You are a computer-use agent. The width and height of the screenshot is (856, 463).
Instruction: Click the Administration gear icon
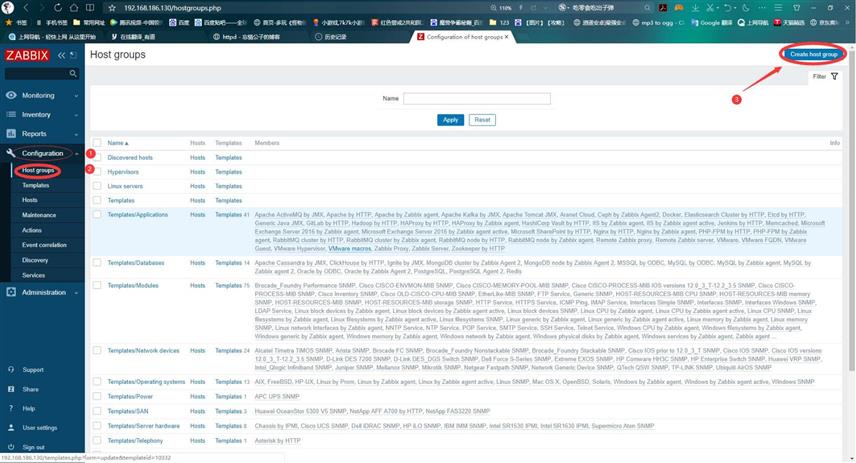click(11, 292)
